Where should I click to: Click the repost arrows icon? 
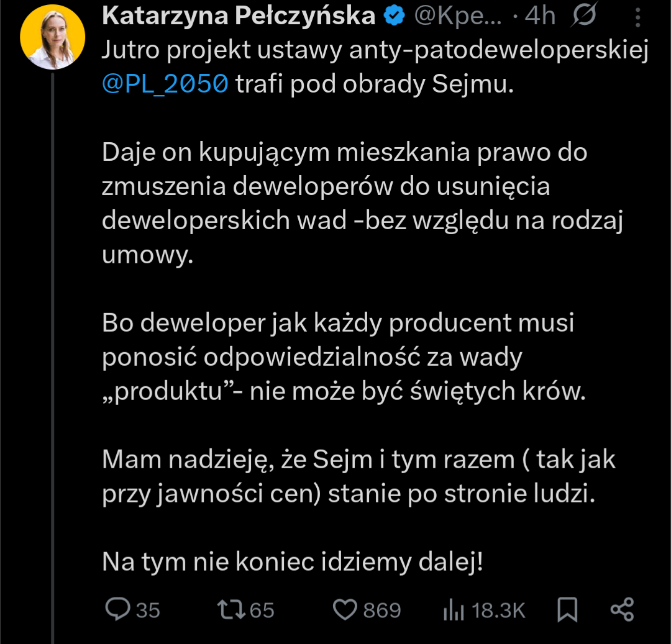point(231,610)
